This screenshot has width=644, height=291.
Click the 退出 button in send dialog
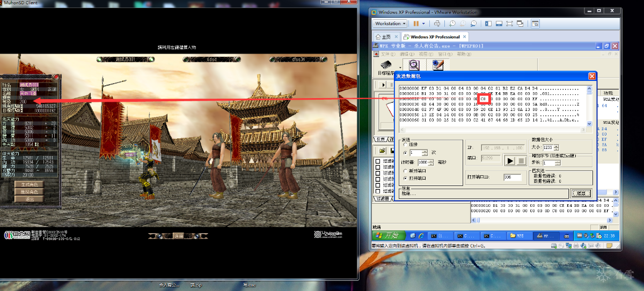[581, 193]
